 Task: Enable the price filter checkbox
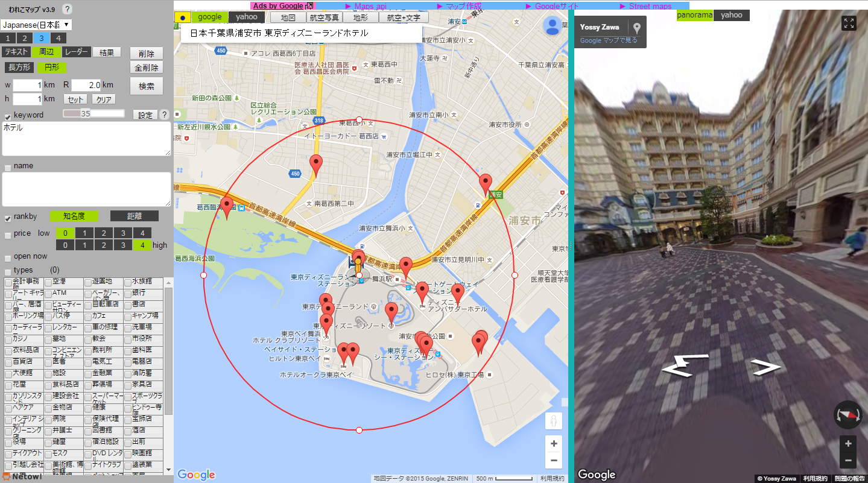click(8, 235)
